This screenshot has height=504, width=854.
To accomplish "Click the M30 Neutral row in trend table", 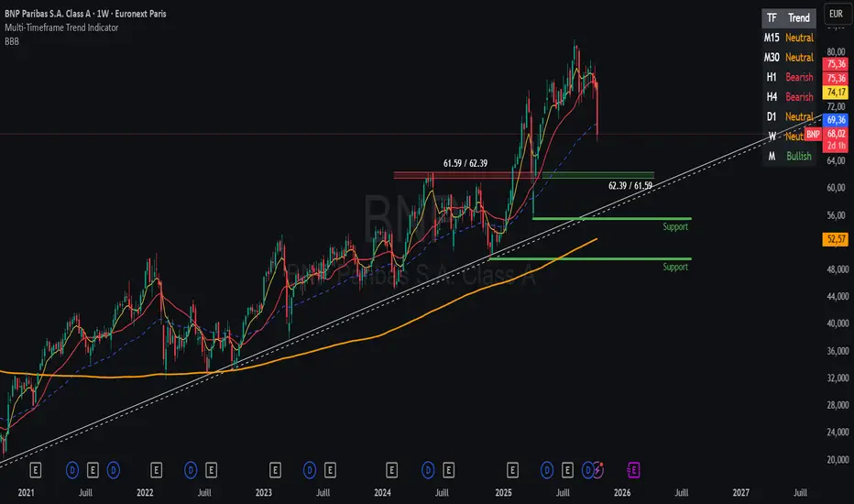I will (x=789, y=57).
